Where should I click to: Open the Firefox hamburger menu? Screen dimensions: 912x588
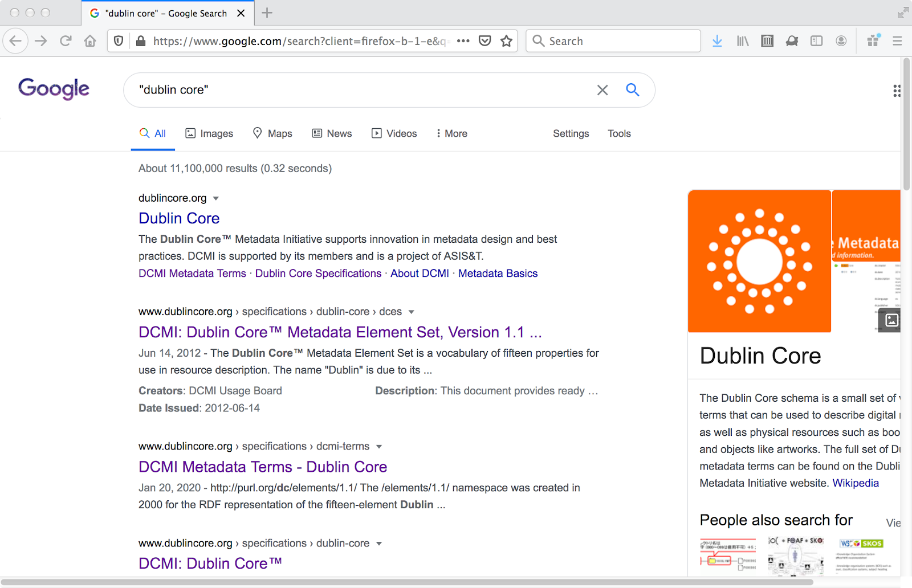click(x=897, y=41)
